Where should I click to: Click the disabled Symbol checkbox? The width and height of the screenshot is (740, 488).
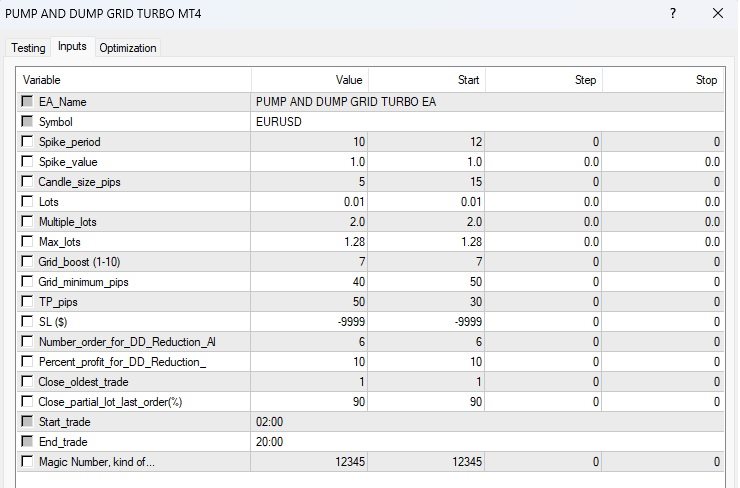(x=27, y=121)
